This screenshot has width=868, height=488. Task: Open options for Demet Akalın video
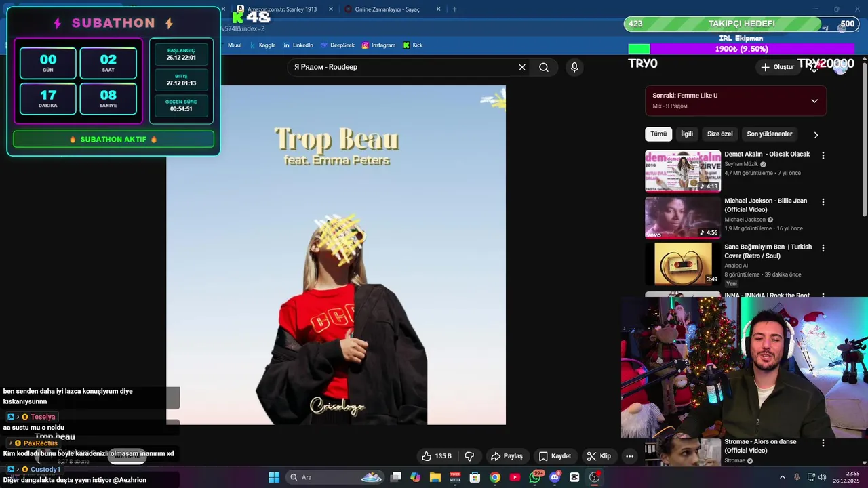coord(823,155)
